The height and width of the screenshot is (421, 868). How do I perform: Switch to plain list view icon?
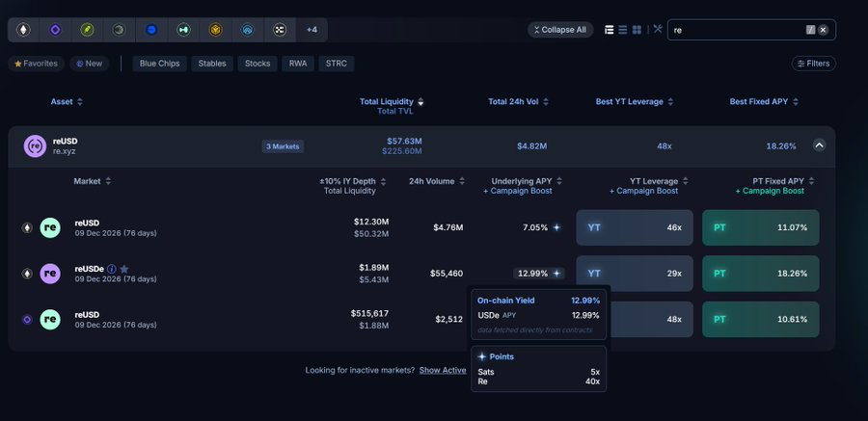623,30
